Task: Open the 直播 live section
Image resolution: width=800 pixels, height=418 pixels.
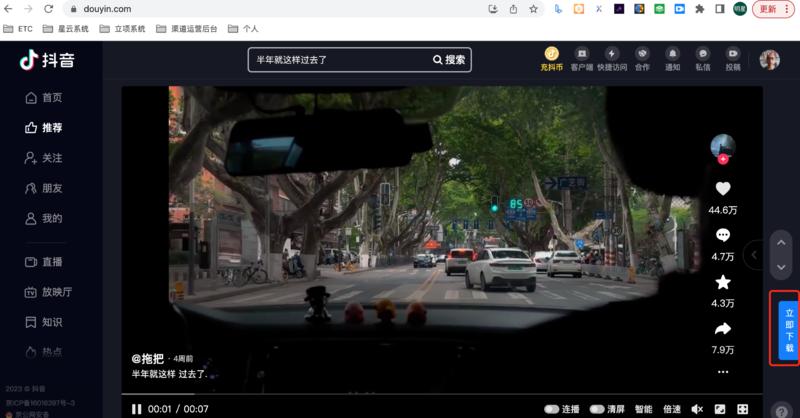Action: [x=44, y=262]
